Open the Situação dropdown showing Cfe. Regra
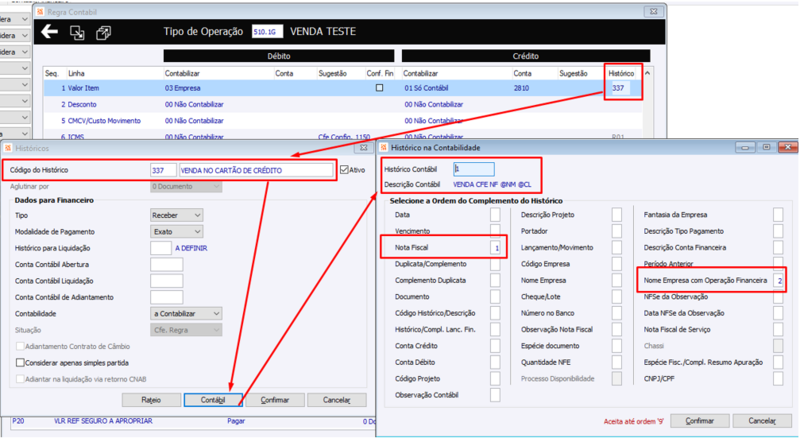 pyautogui.click(x=186, y=330)
